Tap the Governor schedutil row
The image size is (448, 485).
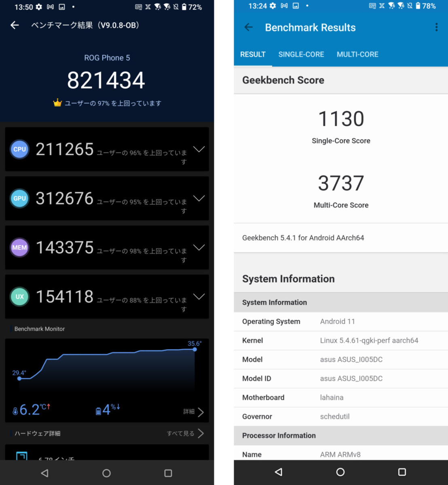(341, 416)
